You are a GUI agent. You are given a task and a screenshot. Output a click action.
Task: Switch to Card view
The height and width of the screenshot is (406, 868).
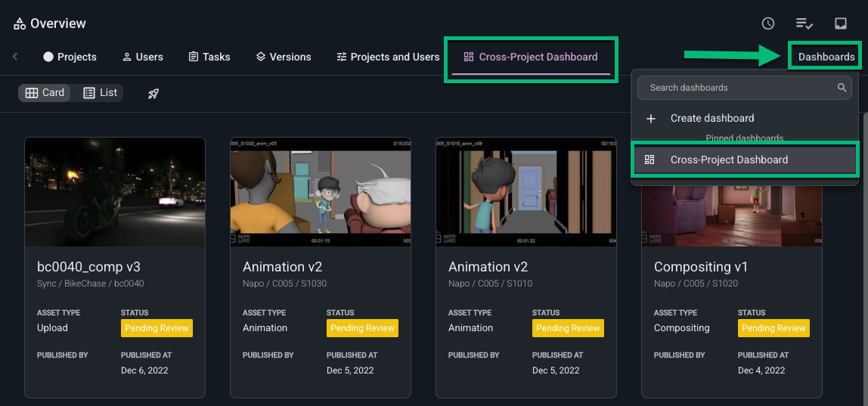[45, 92]
